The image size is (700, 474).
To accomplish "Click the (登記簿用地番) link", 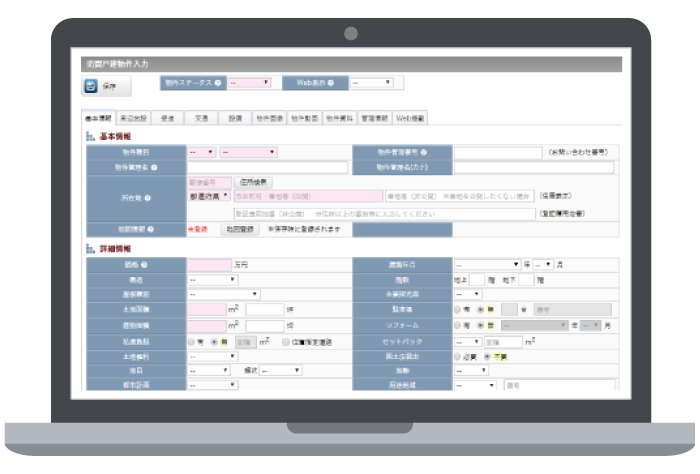I will [562, 214].
